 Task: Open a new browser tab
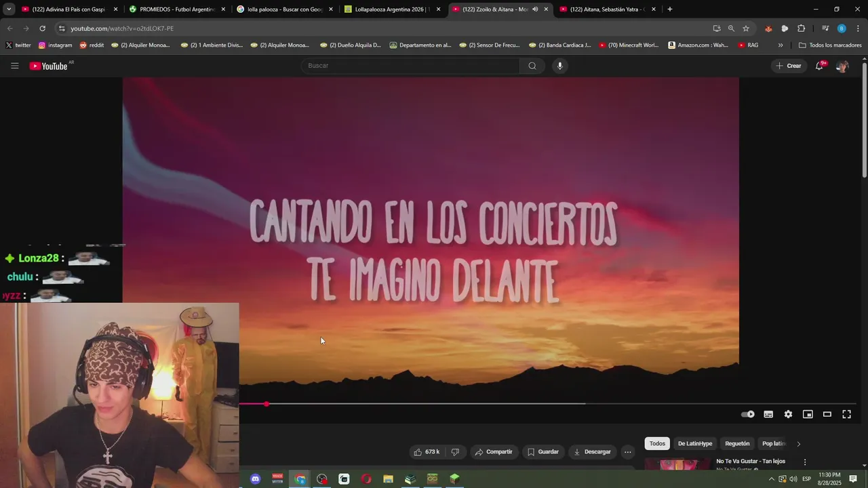click(x=669, y=9)
